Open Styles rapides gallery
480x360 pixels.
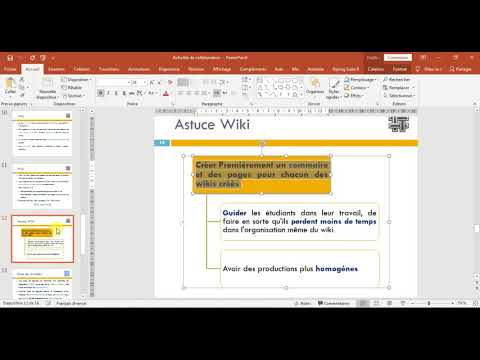(x=333, y=89)
